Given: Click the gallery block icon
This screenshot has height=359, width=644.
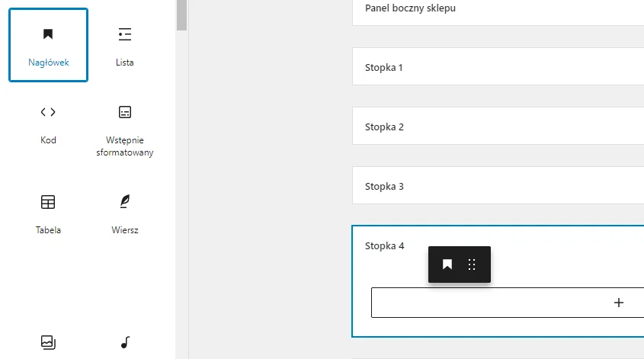Looking at the screenshot, I should [x=48, y=342].
